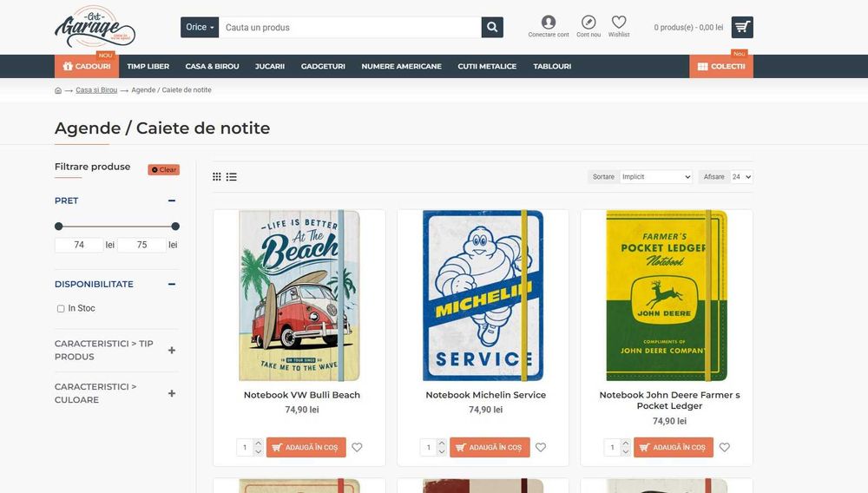
Task: Switch to grid view layout
Action: tap(217, 176)
